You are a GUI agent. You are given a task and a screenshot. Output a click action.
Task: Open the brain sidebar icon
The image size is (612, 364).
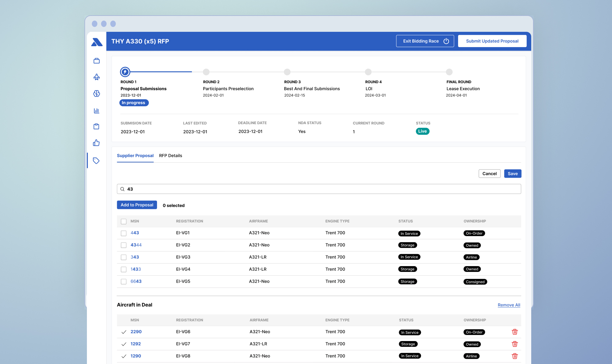click(97, 94)
